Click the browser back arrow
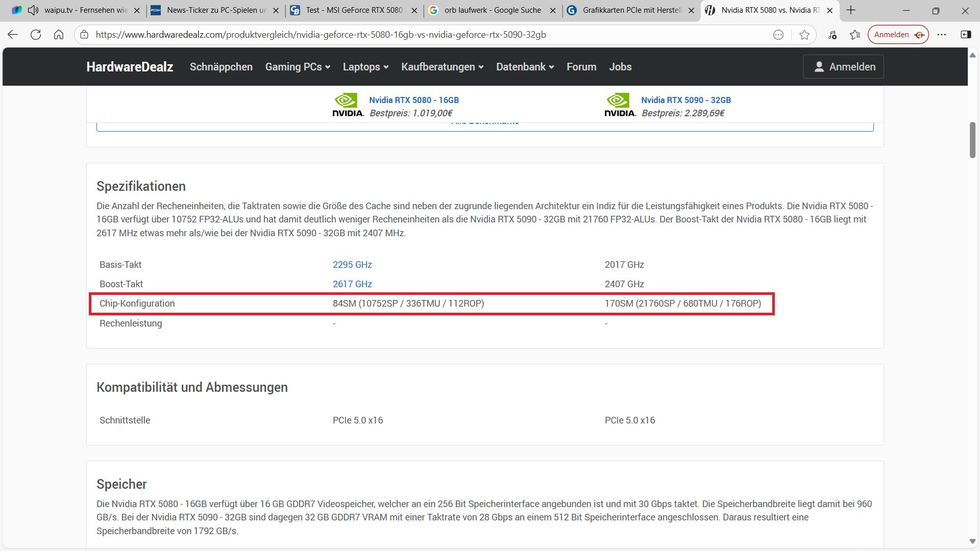This screenshot has width=980, height=551. [13, 35]
